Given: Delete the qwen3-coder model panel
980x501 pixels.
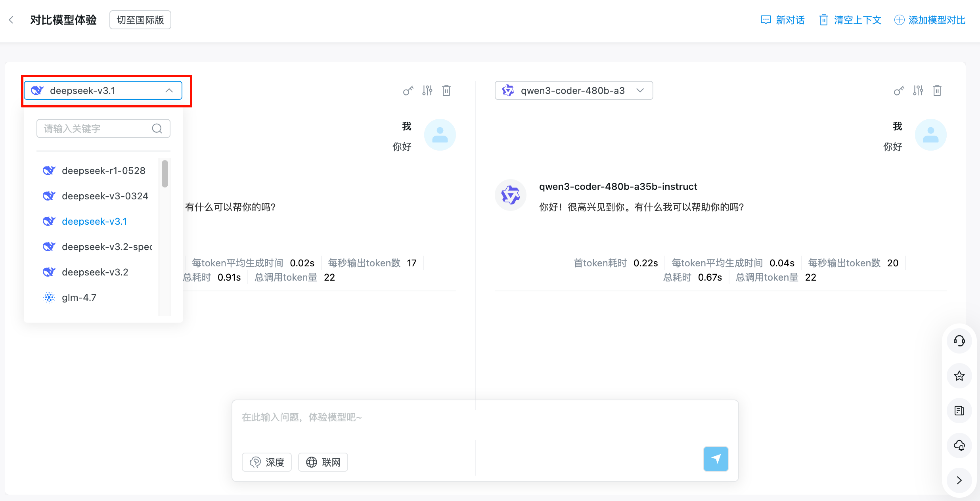Looking at the screenshot, I should 937,90.
